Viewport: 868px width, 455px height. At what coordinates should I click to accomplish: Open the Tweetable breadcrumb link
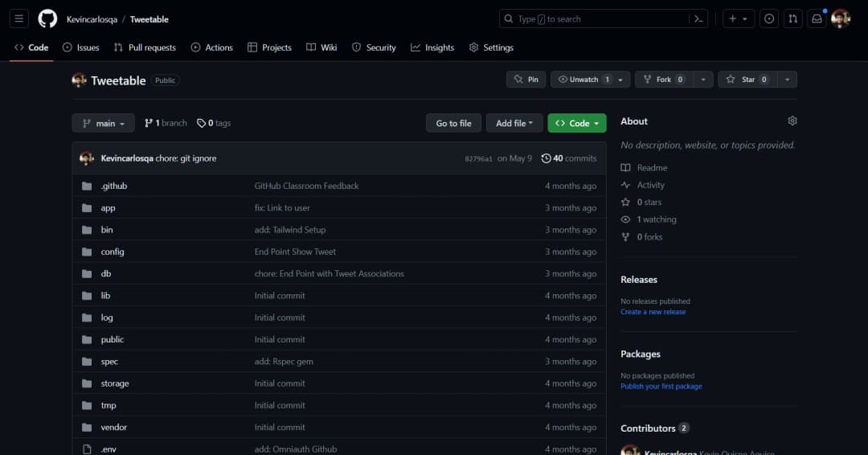click(x=149, y=19)
